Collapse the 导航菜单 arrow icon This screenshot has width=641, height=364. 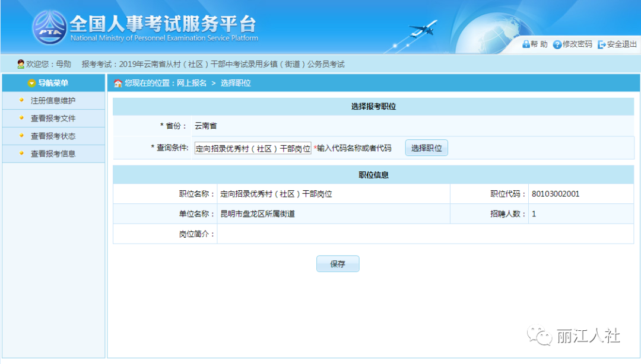(x=31, y=84)
